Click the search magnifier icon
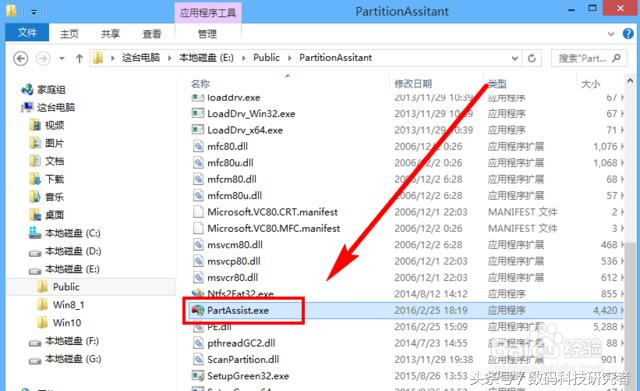Image resolution: width=640 pixels, height=391 pixels. 617,58
